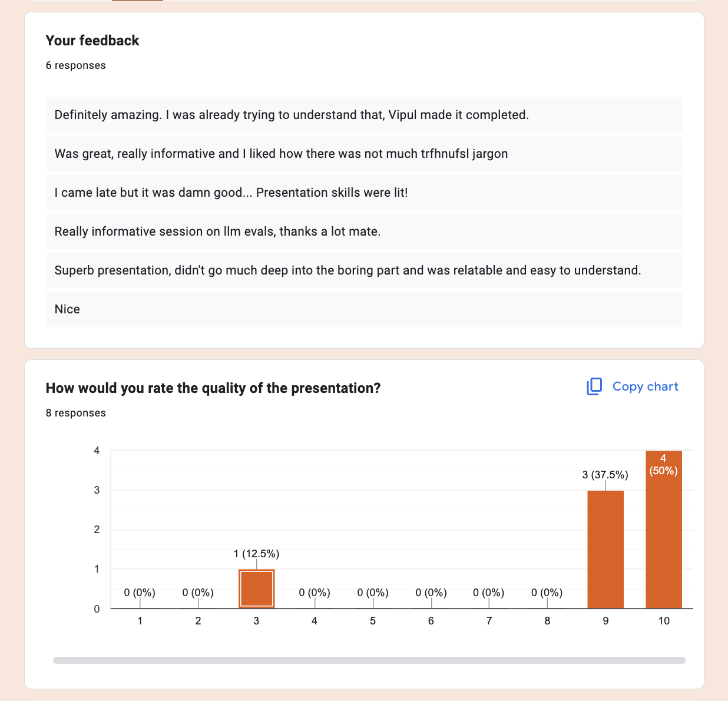Screen dimensions: 728x701
Task: Click the bar for rating 9
Action: 605,549
